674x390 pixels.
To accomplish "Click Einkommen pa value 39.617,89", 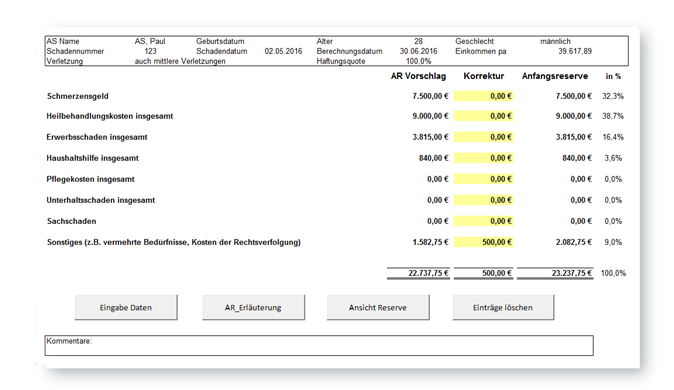I will click(575, 51).
